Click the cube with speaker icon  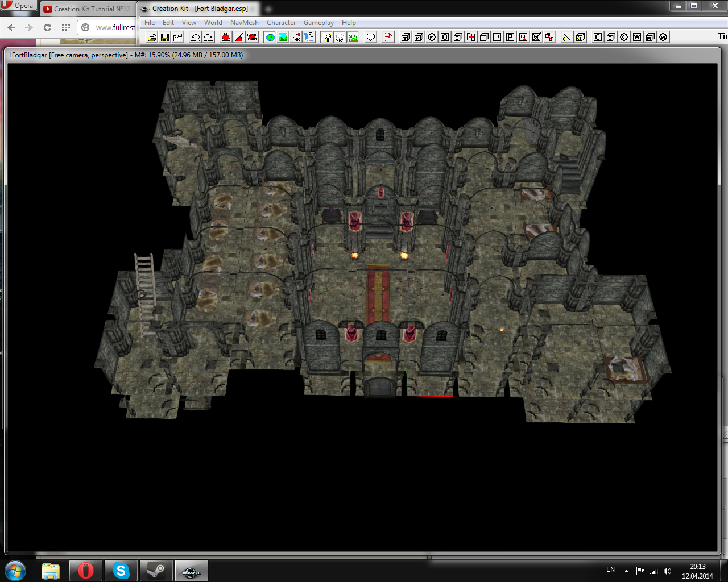click(x=580, y=37)
